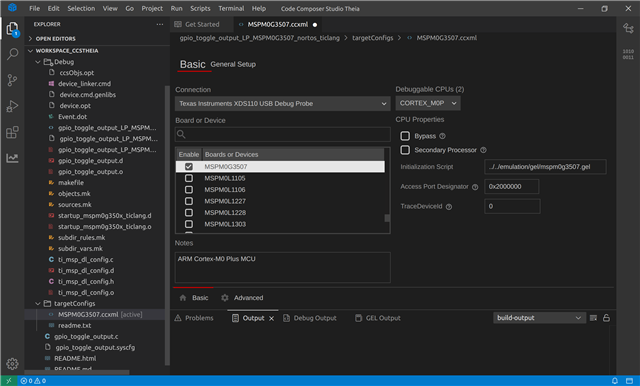Open the Run and Debug view
640x386 pixels.
12,106
